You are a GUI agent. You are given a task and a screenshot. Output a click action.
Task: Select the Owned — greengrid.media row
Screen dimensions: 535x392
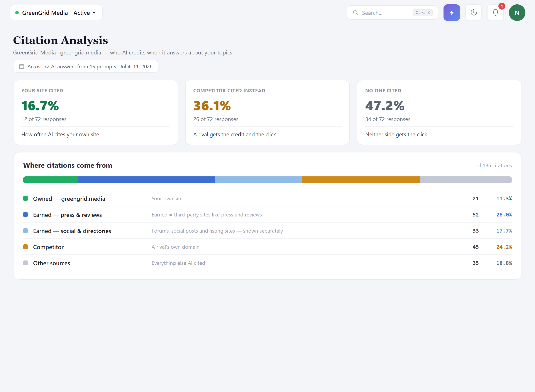click(267, 199)
